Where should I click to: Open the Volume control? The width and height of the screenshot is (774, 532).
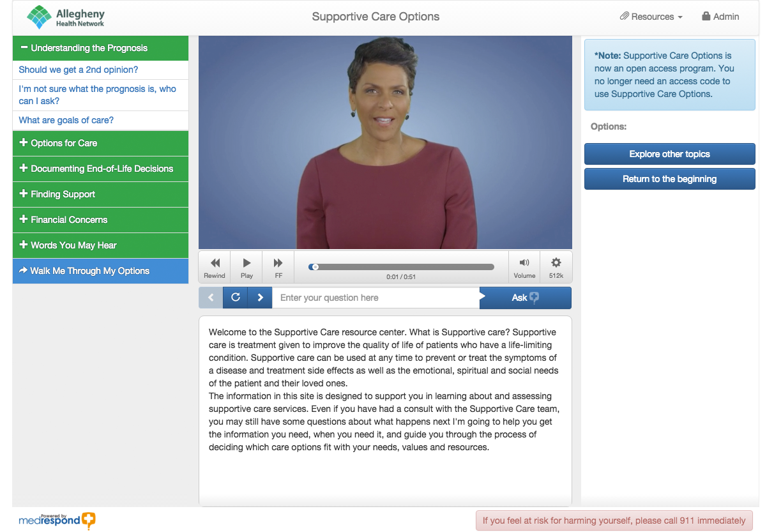click(x=524, y=267)
